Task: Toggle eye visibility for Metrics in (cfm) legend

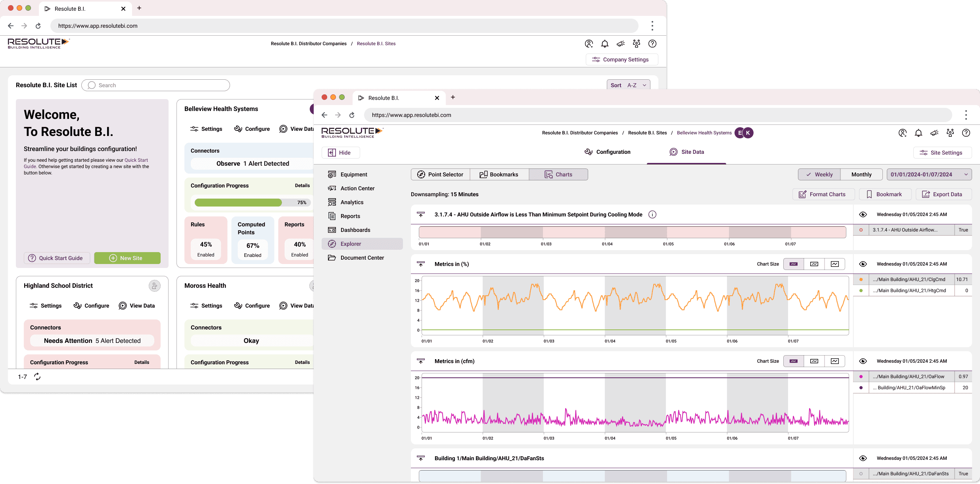Action: click(x=863, y=361)
